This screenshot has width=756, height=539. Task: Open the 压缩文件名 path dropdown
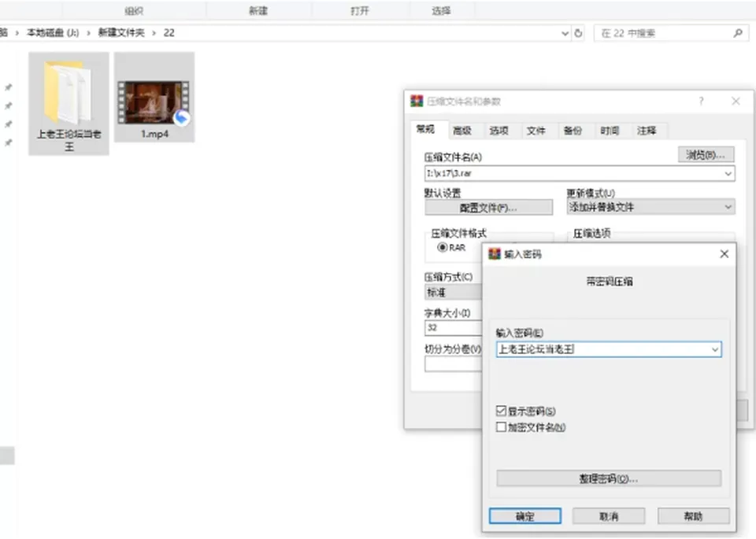[x=728, y=173]
